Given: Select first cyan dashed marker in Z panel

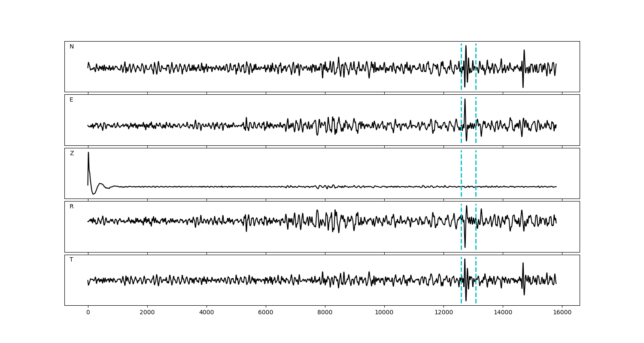Looking at the screenshot, I should coord(461,173).
